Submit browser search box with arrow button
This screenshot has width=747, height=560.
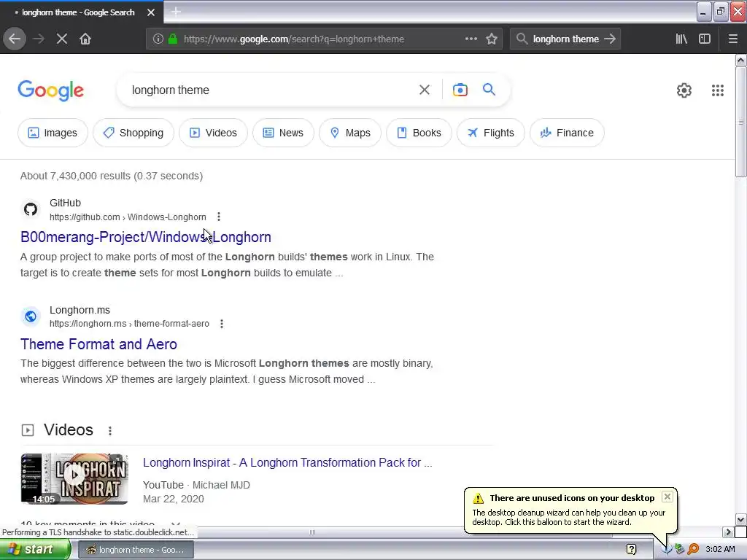[x=610, y=39]
